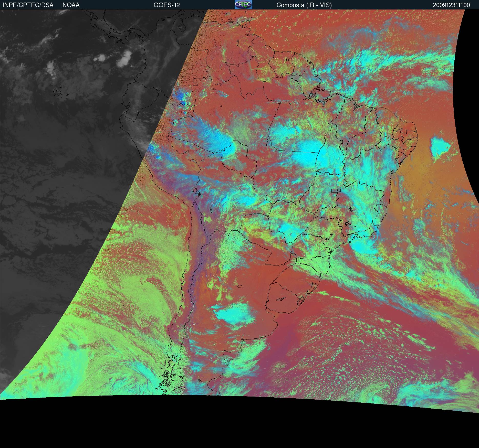Click the Composta (IR - VIS) title
Image resolution: width=479 pixels, height=448 pixels.
(x=304, y=5)
